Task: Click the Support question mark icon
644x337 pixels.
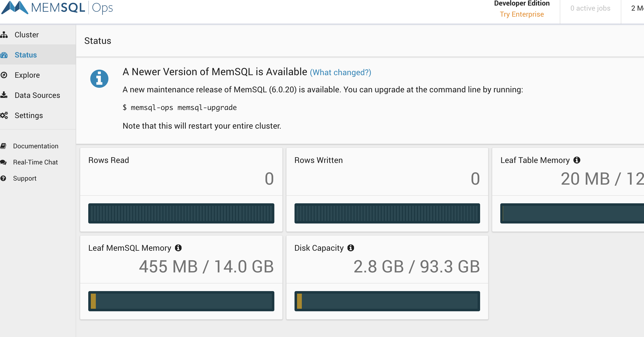Action: 3,178
